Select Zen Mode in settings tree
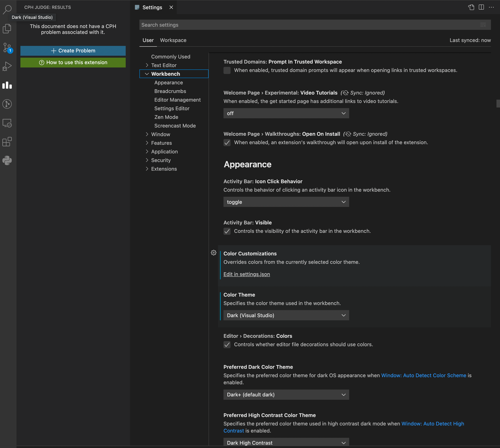This screenshot has width=500, height=448. tap(166, 117)
